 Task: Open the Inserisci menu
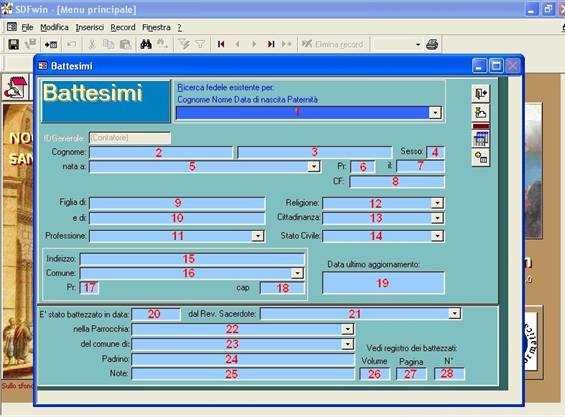tap(90, 27)
